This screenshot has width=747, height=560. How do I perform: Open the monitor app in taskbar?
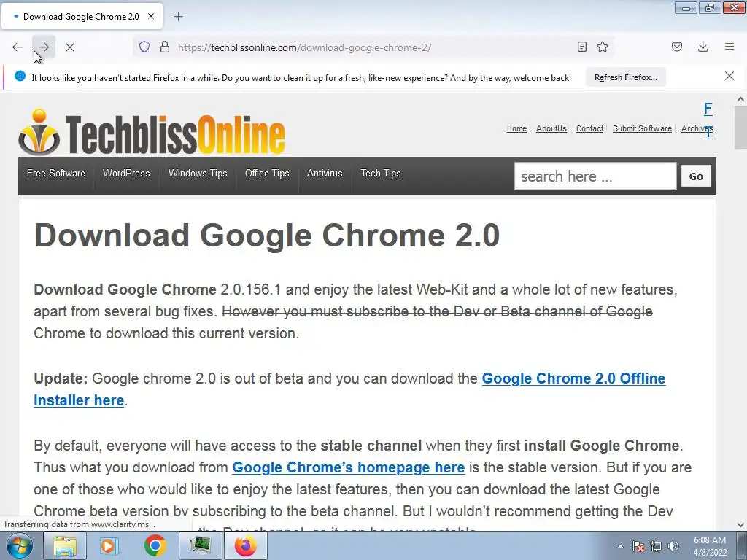click(x=200, y=545)
